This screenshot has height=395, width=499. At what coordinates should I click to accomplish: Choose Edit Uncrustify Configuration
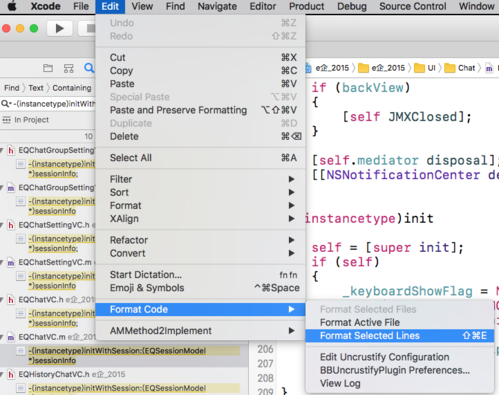point(399,357)
